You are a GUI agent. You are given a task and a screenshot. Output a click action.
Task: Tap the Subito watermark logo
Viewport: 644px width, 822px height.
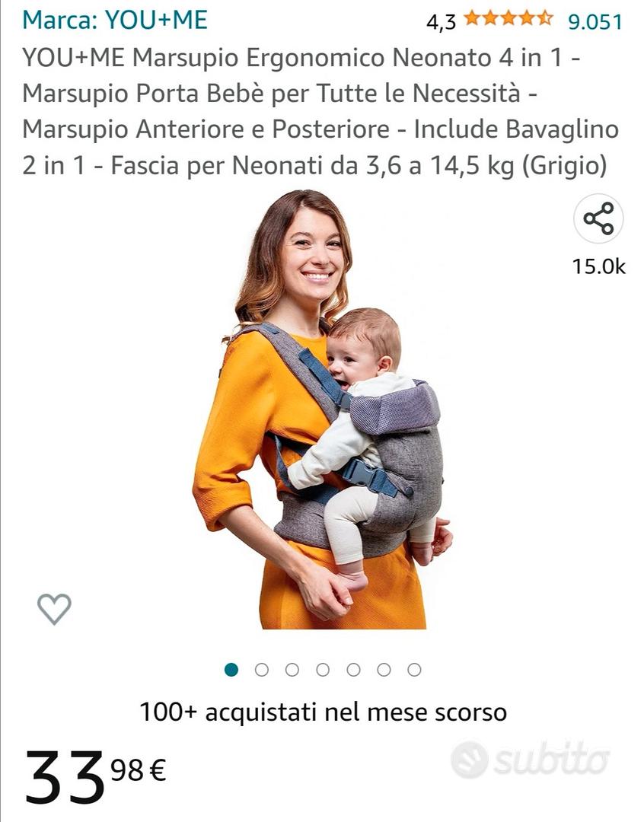[531, 759]
